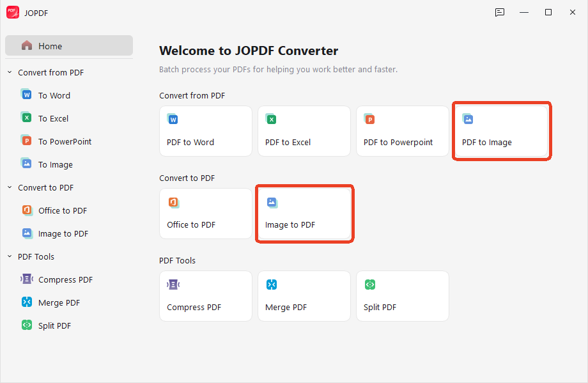Screen dimensions: 588x383
Task: Select Merge PDF in the sidebar
Action: pos(59,302)
